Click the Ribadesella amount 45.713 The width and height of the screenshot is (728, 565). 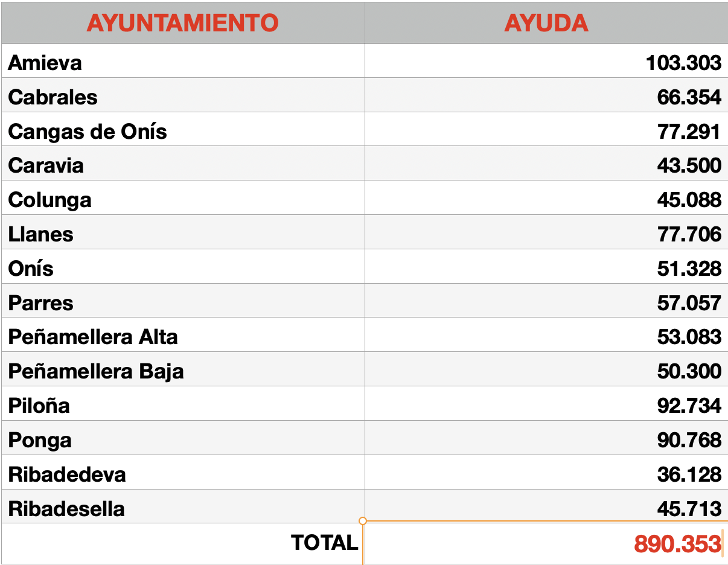point(689,509)
